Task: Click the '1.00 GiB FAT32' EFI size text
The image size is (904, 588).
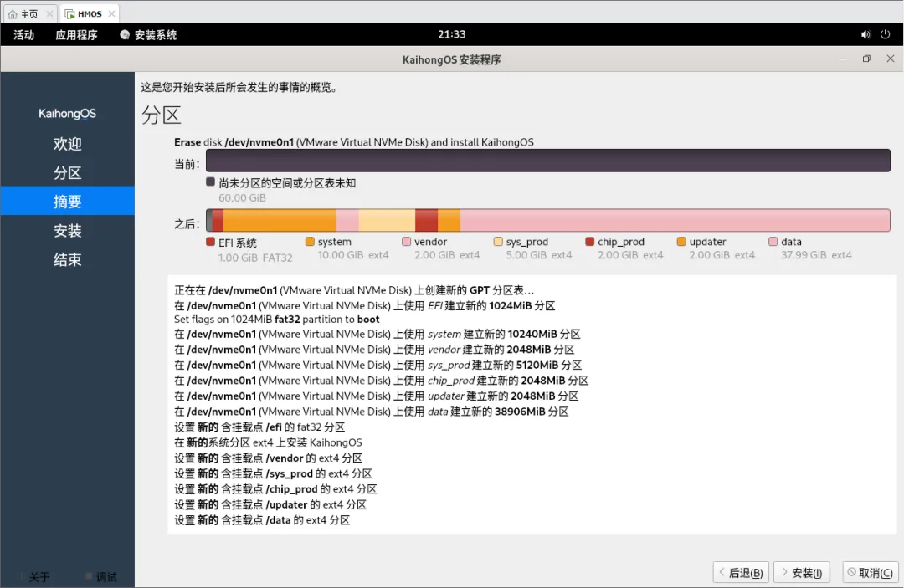Action: (x=255, y=258)
